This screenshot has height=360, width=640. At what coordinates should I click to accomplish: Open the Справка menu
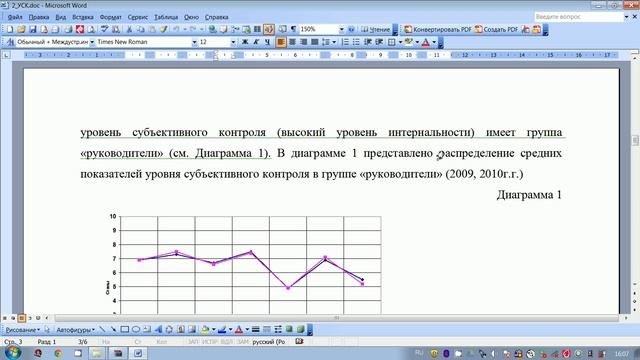(x=216, y=17)
